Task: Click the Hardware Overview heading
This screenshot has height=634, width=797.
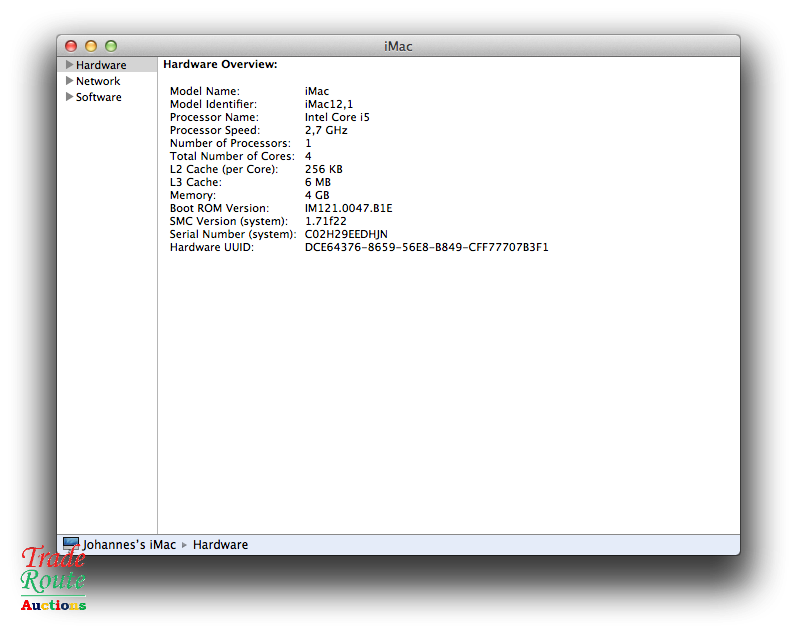Action: coord(220,64)
